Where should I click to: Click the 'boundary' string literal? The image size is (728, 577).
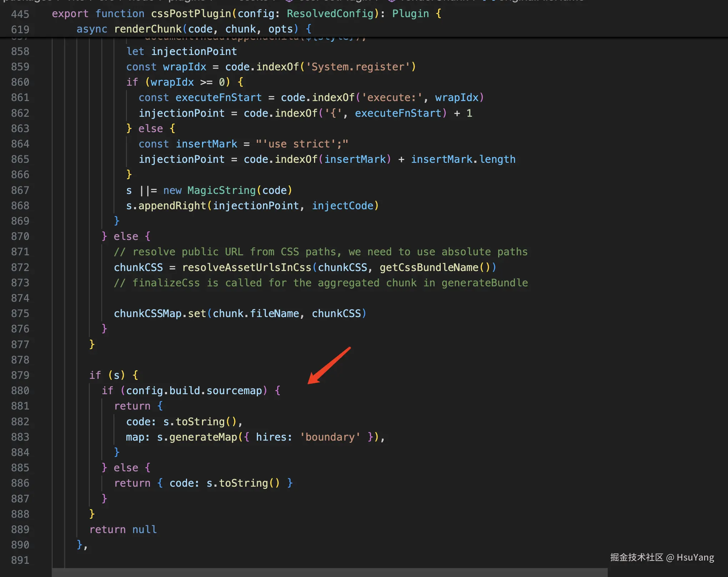(x=330, y=437)
